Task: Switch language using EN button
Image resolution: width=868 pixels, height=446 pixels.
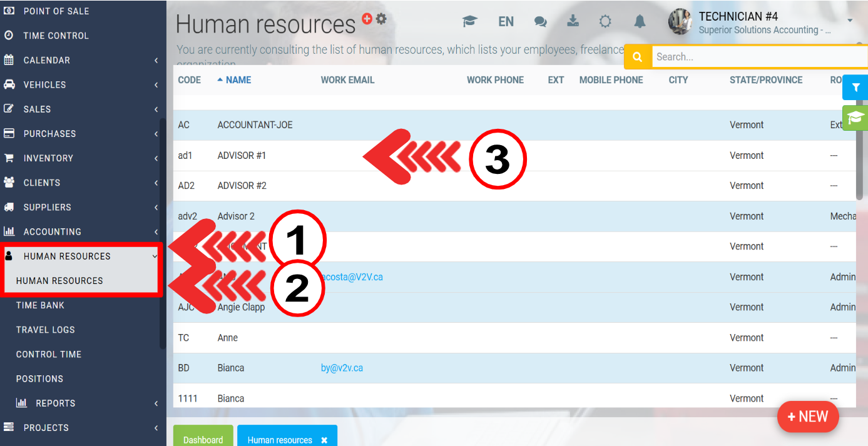Action: click(506, 22)
